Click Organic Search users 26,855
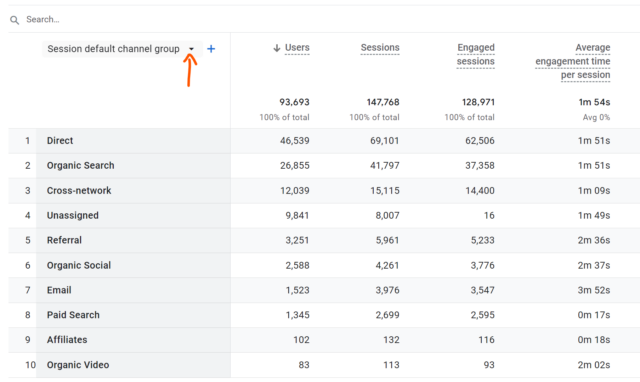Viewport: 640px width, 382px height. click(x=295, y=166)
